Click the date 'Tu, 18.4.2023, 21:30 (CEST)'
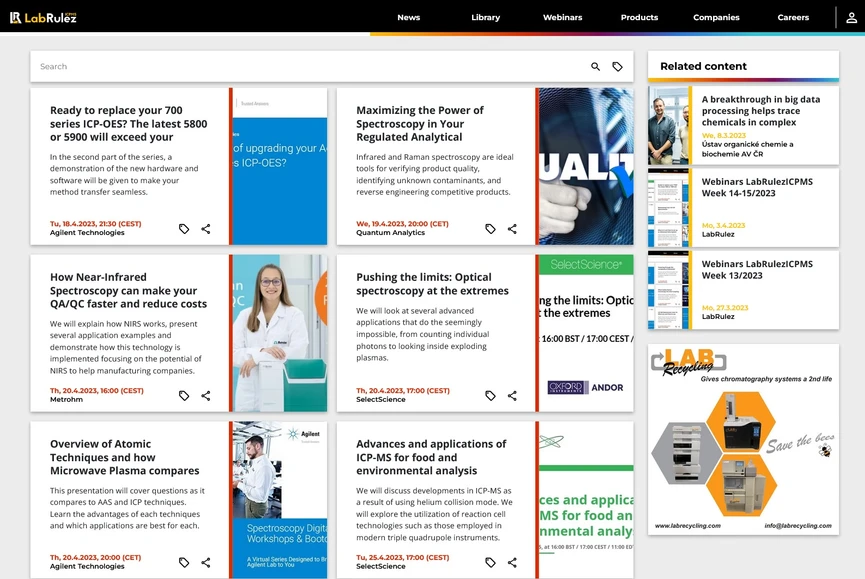This screenshot has width=865, height=579. tap(95, 224)
